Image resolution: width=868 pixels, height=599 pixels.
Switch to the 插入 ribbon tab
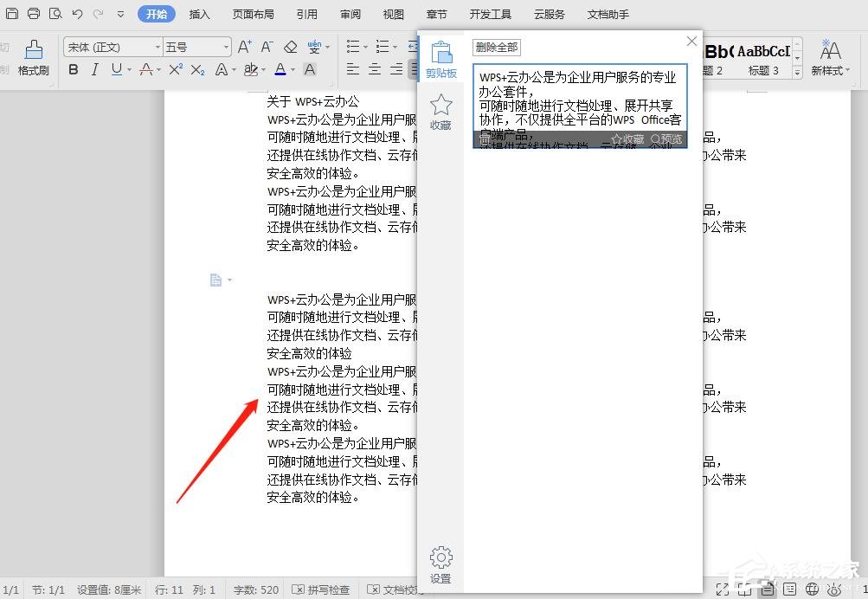(x=200, y=14)
